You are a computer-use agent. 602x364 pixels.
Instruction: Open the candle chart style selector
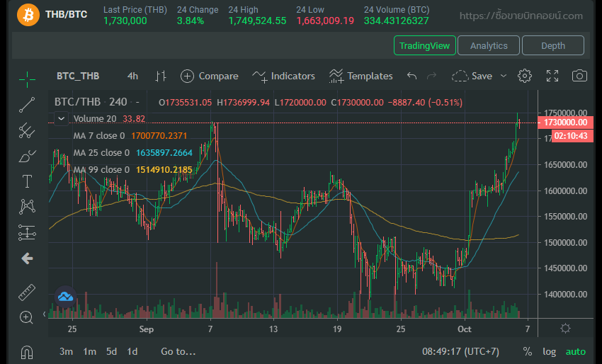[x=161, y=76]
